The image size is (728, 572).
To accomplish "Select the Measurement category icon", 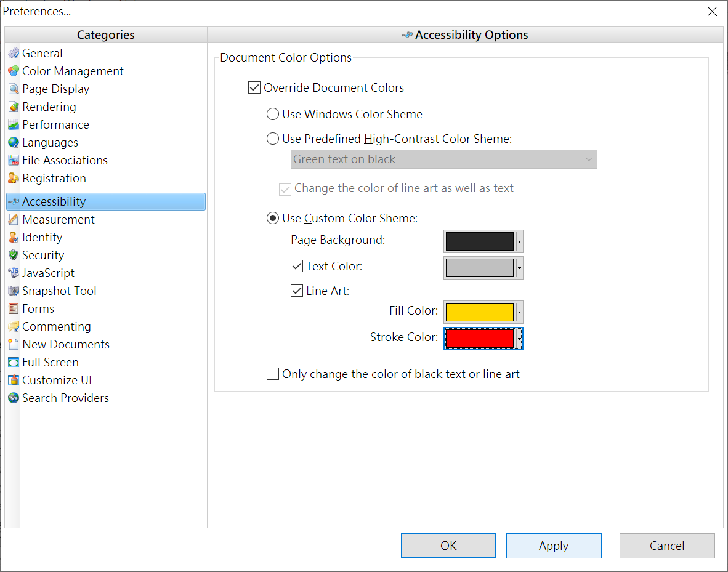I will click(x=14, y=219).
